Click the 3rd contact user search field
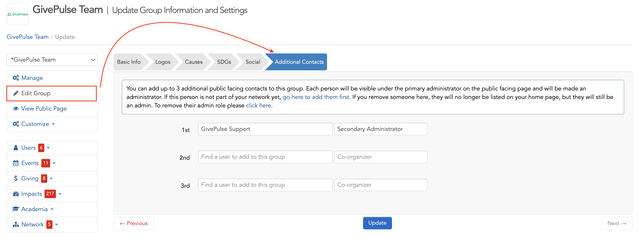This screenshot has height=237, width=644. 265,185
